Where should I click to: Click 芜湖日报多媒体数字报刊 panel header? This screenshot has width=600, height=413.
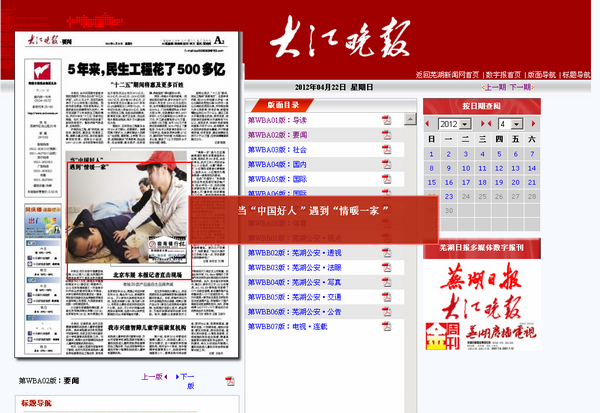coord(481,248)
